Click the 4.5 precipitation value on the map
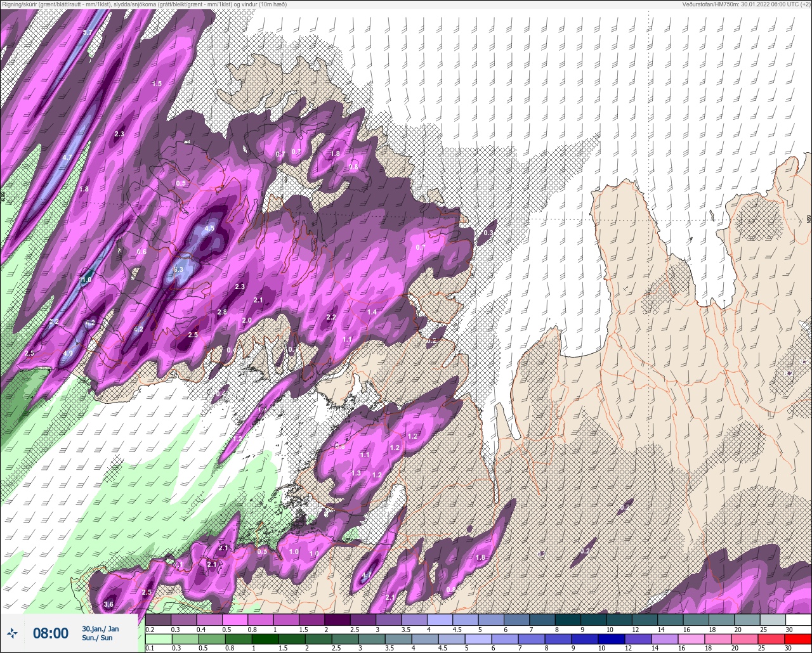Screen dimensions: 812x653 pos(210,228)
